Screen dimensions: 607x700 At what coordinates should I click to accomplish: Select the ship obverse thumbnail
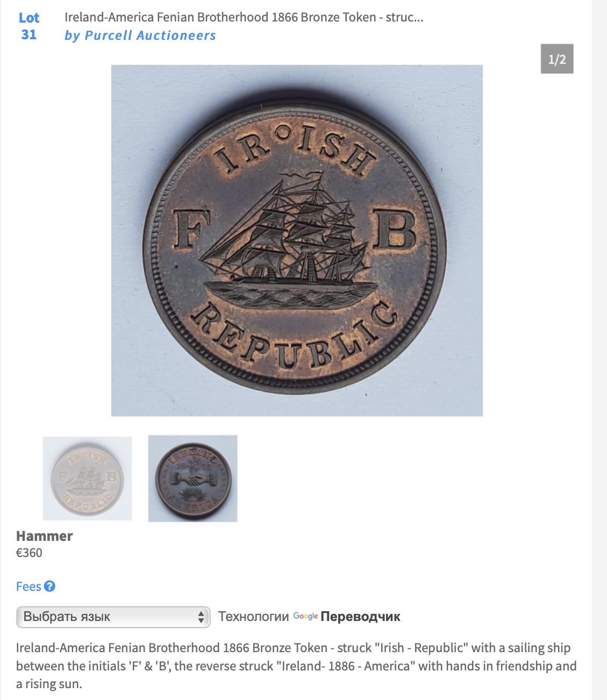tap(87, 478)
